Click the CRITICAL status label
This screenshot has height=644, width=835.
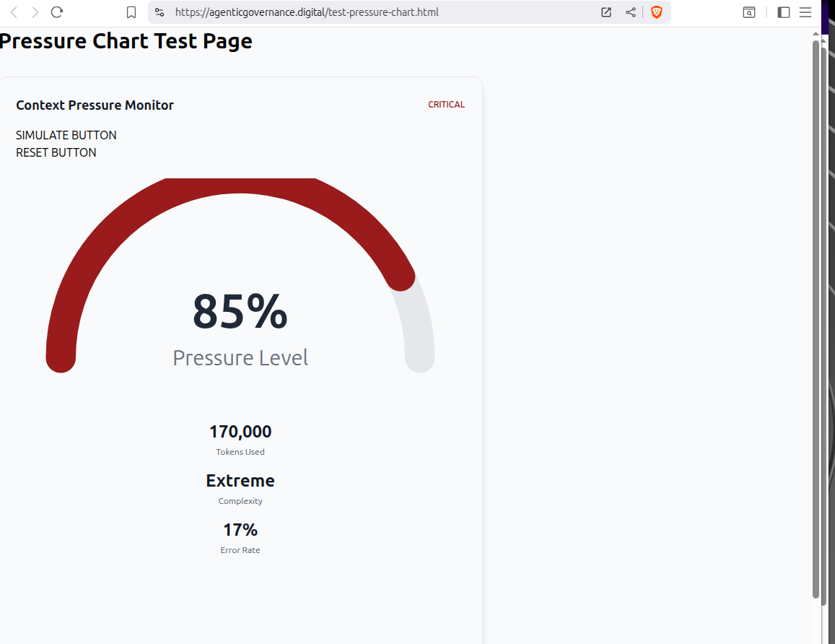point(446,105)
